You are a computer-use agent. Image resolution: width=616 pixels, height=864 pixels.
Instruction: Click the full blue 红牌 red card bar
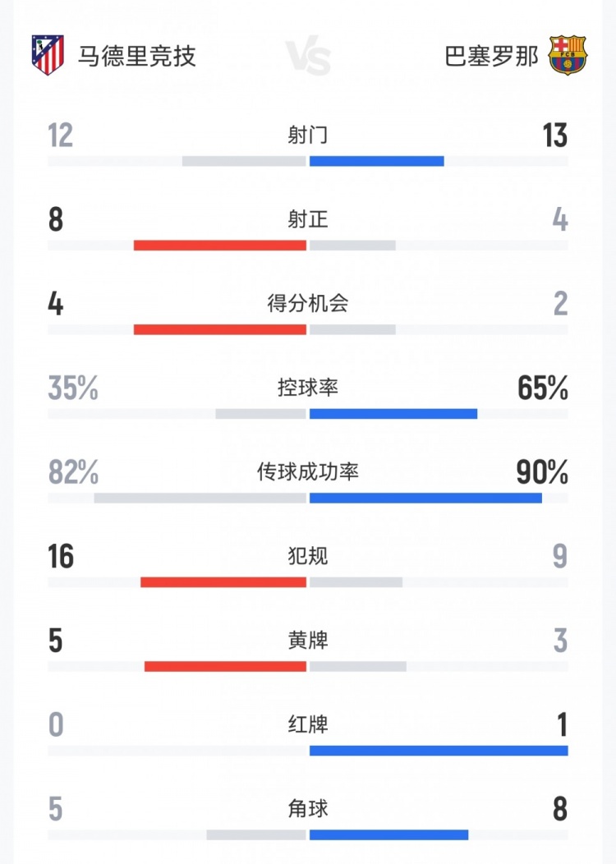pos(439,751)
